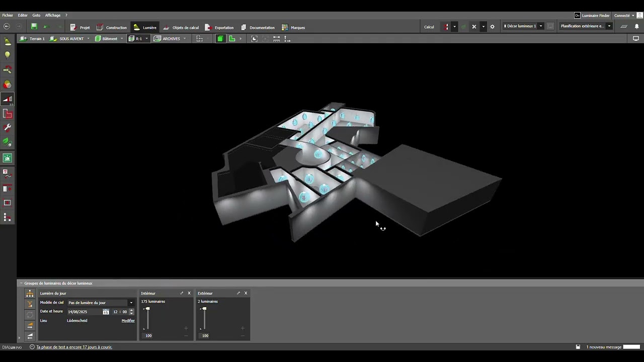Click the zoom to fit view icon
644x362 pixels.
[254, 39]
